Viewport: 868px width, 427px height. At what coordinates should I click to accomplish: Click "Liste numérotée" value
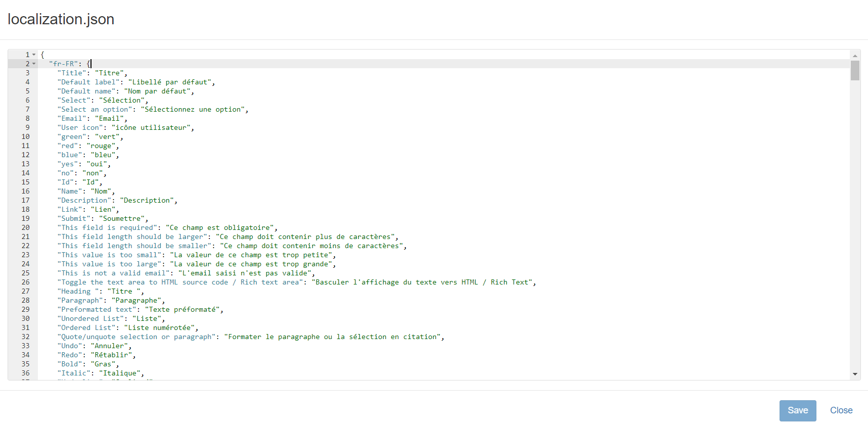(159, 327)
